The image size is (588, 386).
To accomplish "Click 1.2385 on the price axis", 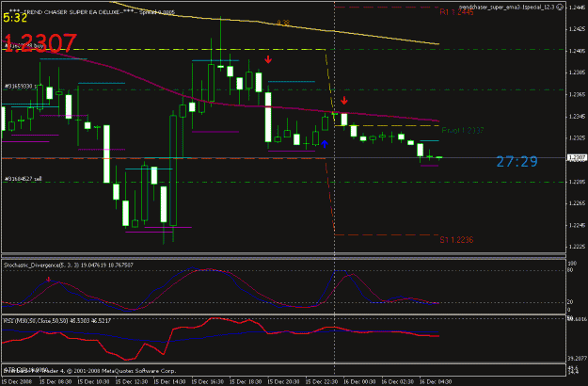I will tap(577, 72).
